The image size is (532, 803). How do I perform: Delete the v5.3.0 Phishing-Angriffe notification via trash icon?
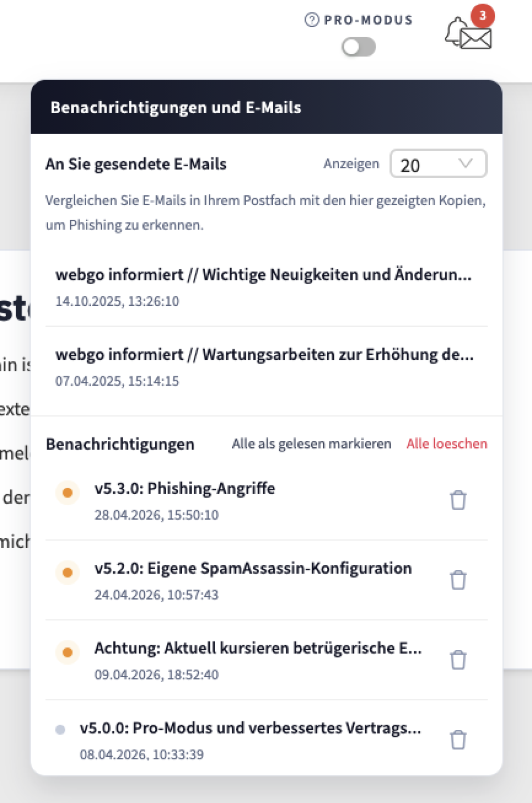click(458, 500)
